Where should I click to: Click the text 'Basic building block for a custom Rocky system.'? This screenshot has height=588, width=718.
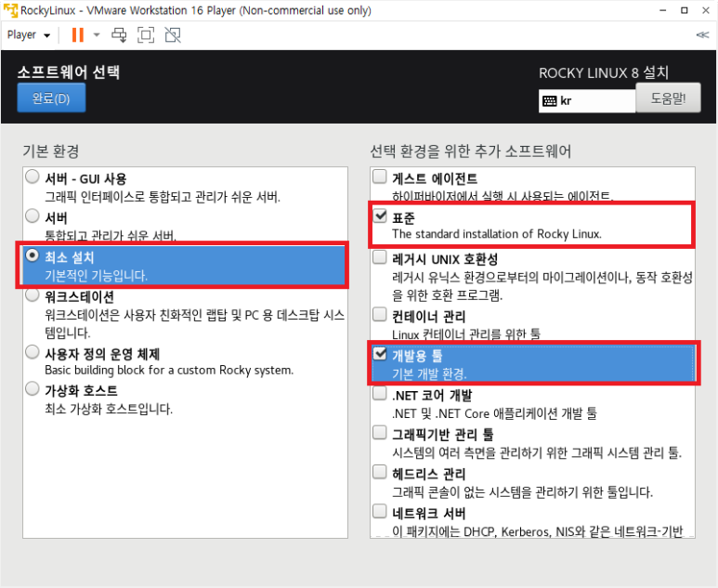[x=169, y=370]
